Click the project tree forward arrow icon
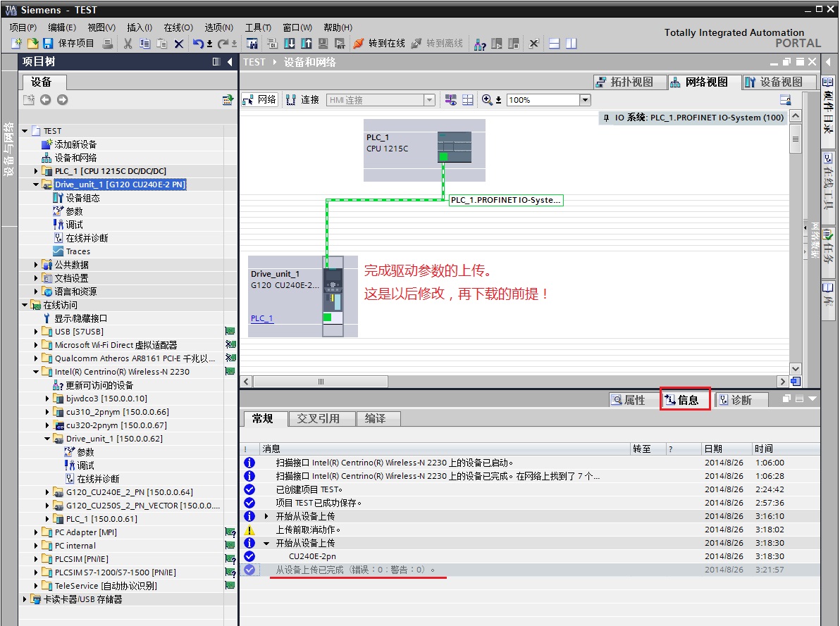This screenshot has height=626, width=840. 63,99
